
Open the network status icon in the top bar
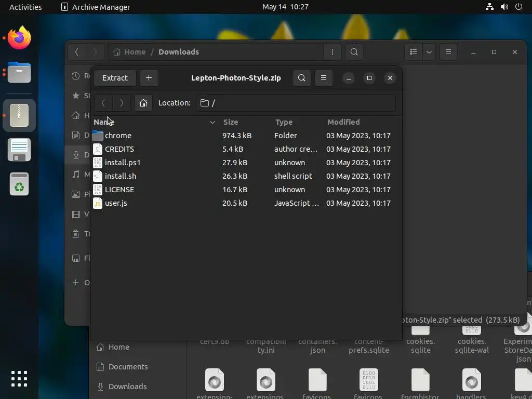pos(489,7)
